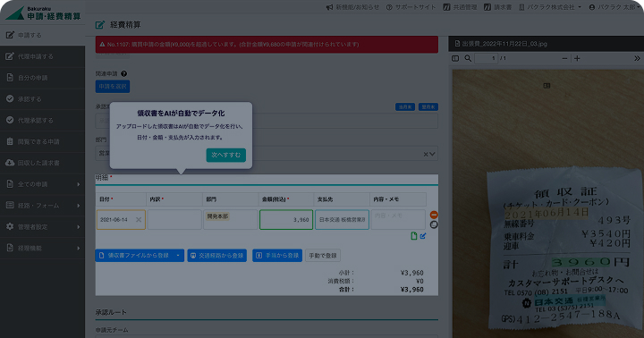Click the 合計 value ¥3,960
Screen dimensions: 644x338
click(x=412, y=290)
